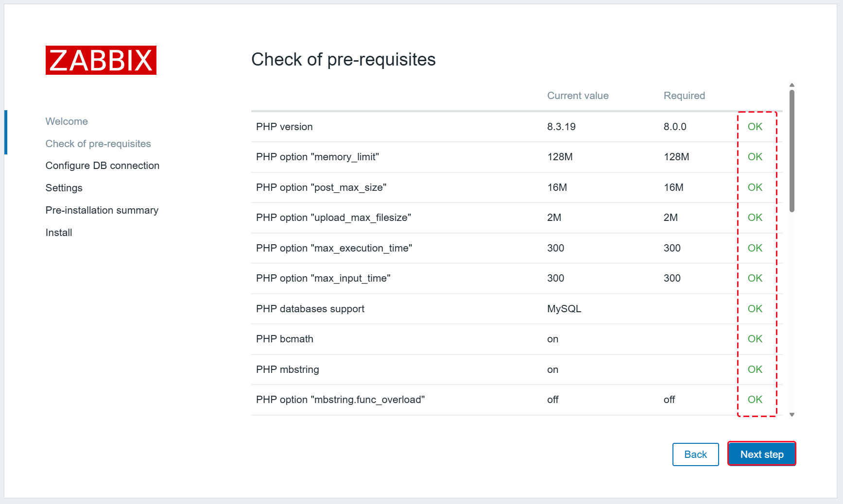
Task: Click the "Current value" column header
Action: pyautogui.click(x=578, y=96)
